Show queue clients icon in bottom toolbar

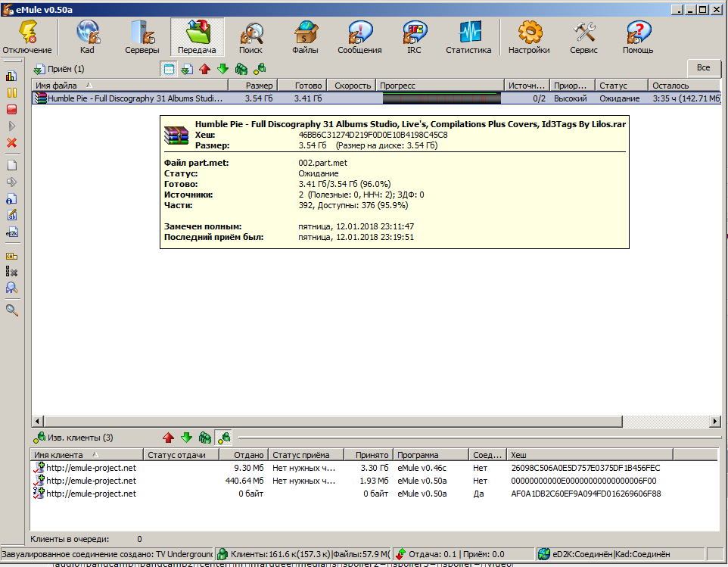coord(205,438)
